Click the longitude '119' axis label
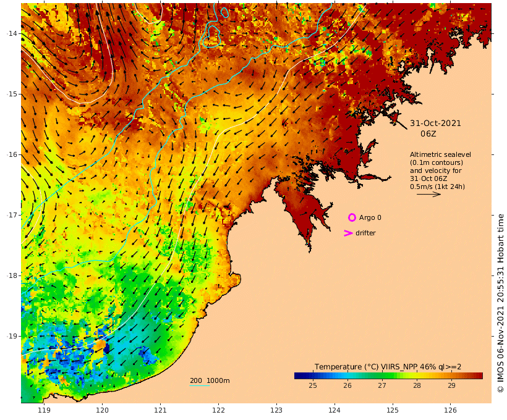This screenshot has height=420, width=507. click(x=44, y=410)
